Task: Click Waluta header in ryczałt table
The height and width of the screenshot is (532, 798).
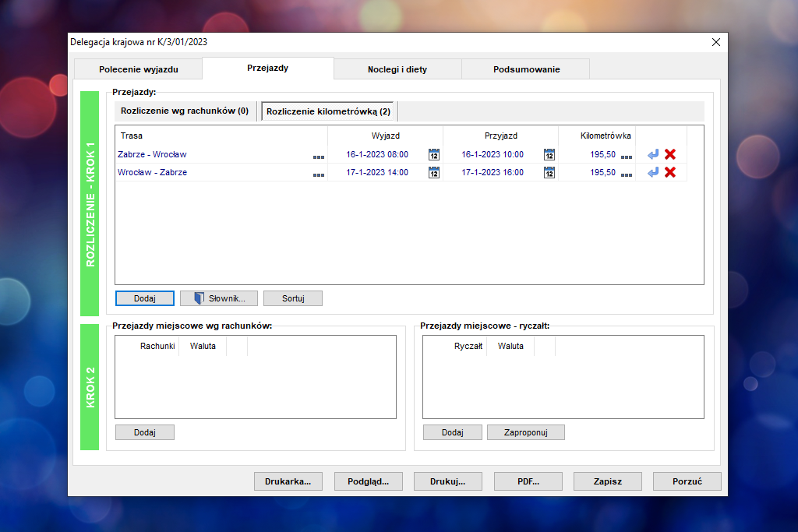Action: pyautogui.click(x=510, y=346)
